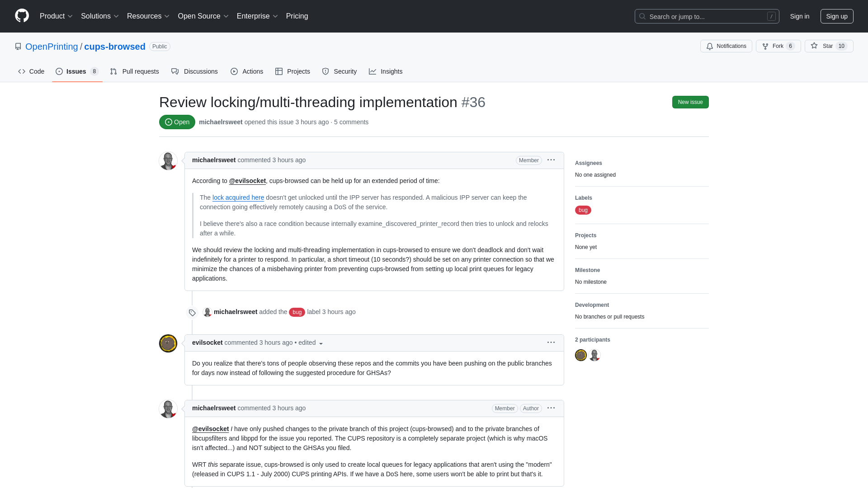Click the bug label tag

pos(583,210)
